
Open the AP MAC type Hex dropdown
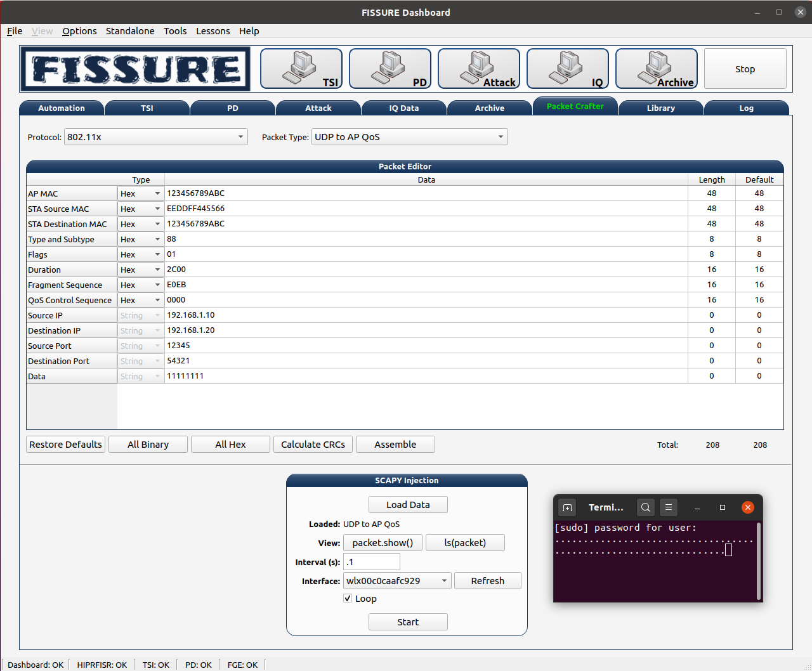[x=141, y=193]
